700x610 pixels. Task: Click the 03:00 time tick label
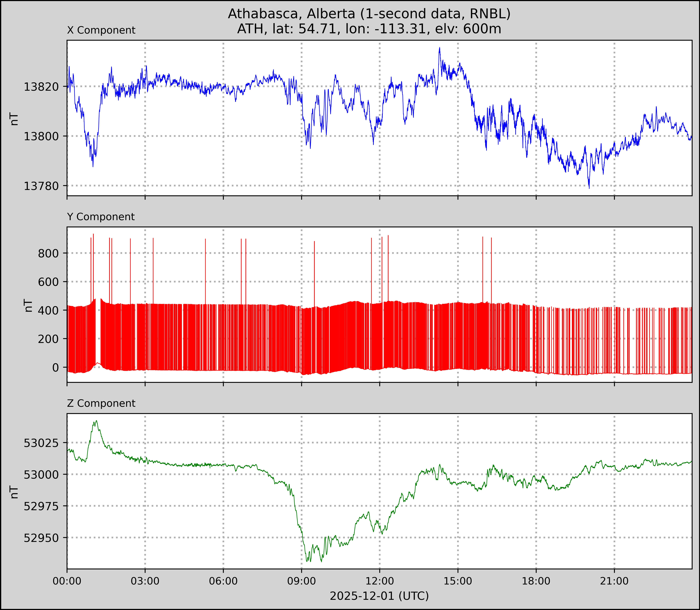tap(145, 581)
